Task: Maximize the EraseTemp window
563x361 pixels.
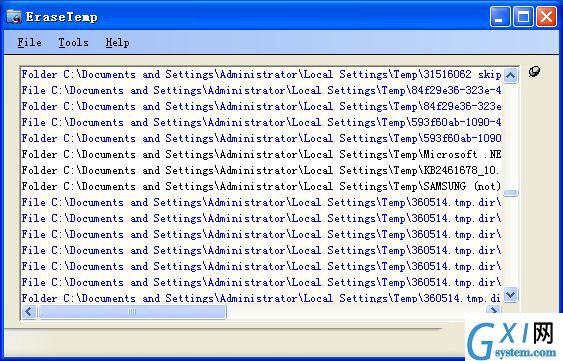Action: point(523,17)
